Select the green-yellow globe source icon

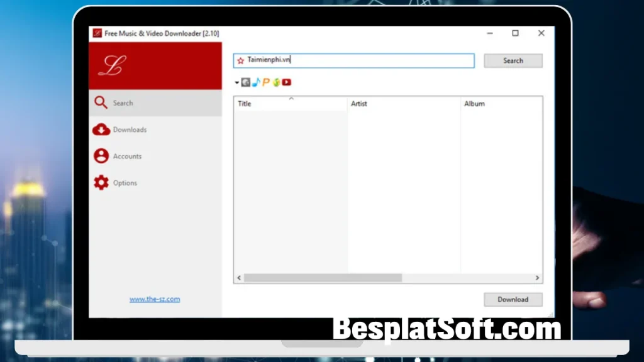click(276, 82)
